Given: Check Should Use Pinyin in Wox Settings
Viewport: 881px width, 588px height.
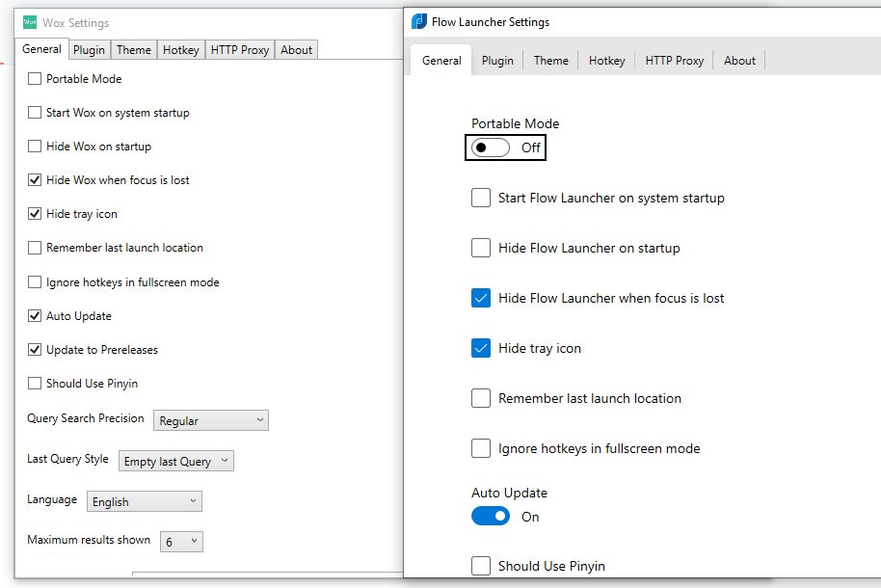Looking at the screenshot, I should 35,384.
